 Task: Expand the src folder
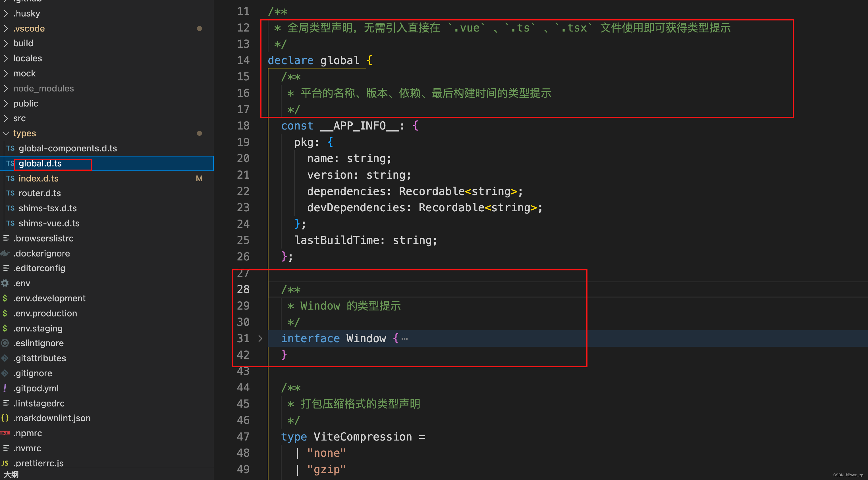click(x=6, y=118)
